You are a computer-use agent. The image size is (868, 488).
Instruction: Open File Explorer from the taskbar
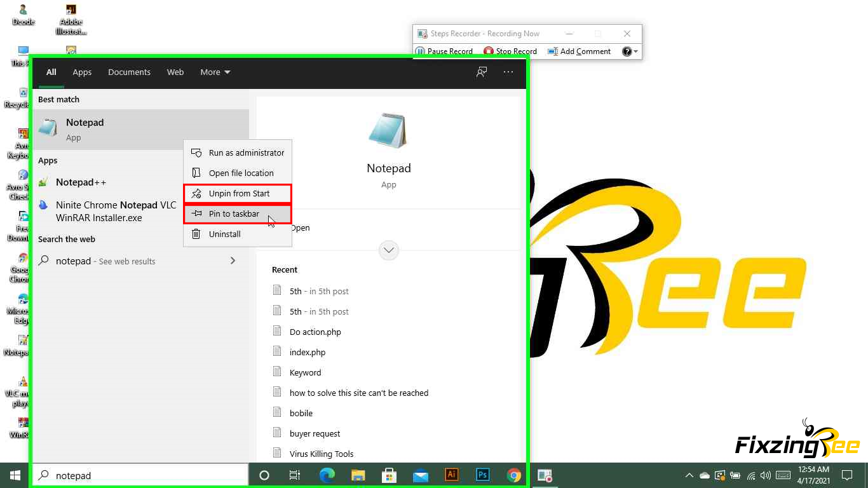pyautogui.click(x=358, y=475)
